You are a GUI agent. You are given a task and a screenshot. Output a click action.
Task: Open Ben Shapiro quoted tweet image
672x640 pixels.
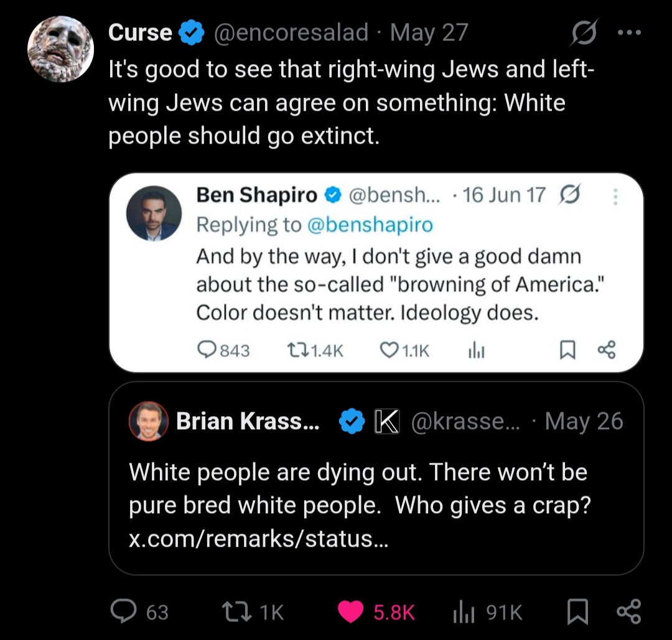(376, 272)
